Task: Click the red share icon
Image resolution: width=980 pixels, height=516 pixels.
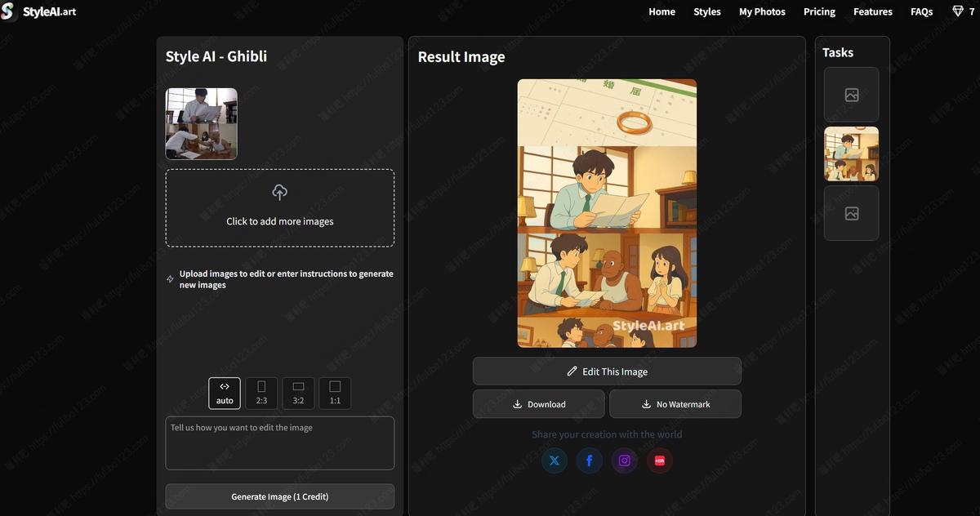Action: coord(660,460)
